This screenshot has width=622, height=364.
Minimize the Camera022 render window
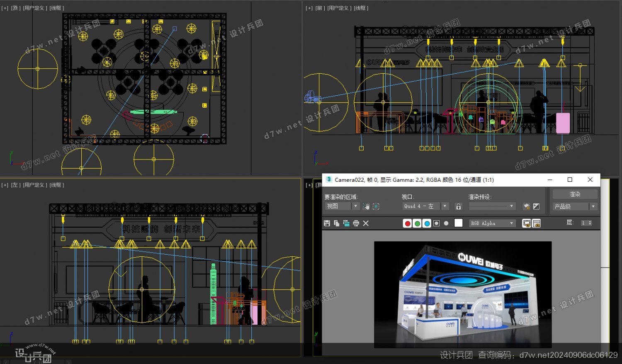tap(550, 180)
